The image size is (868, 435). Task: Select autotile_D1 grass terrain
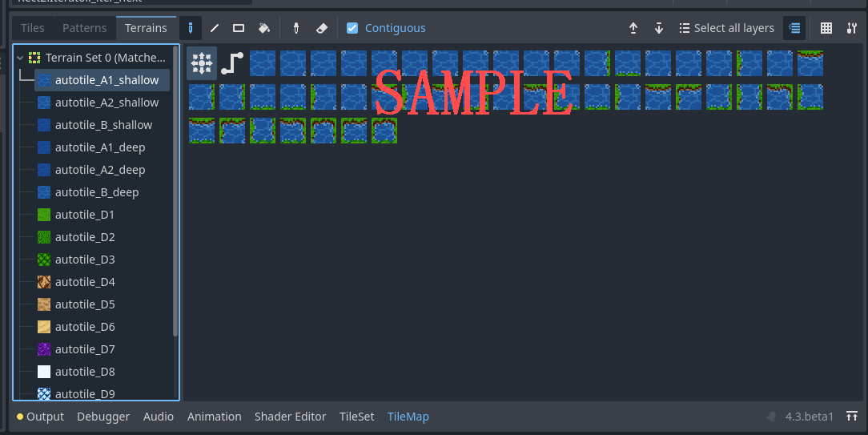click(102, 215)
